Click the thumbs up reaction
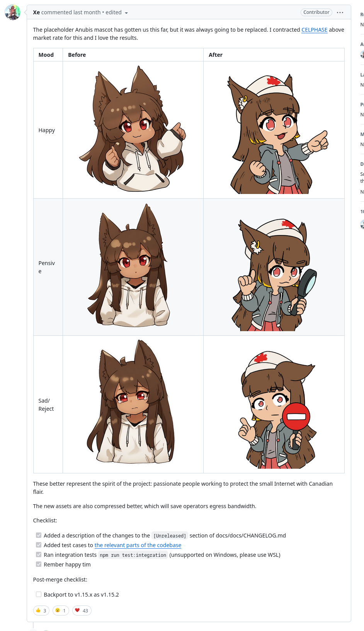Image resolution: width=364 pixels, height=631 pixels. (41, 611)
